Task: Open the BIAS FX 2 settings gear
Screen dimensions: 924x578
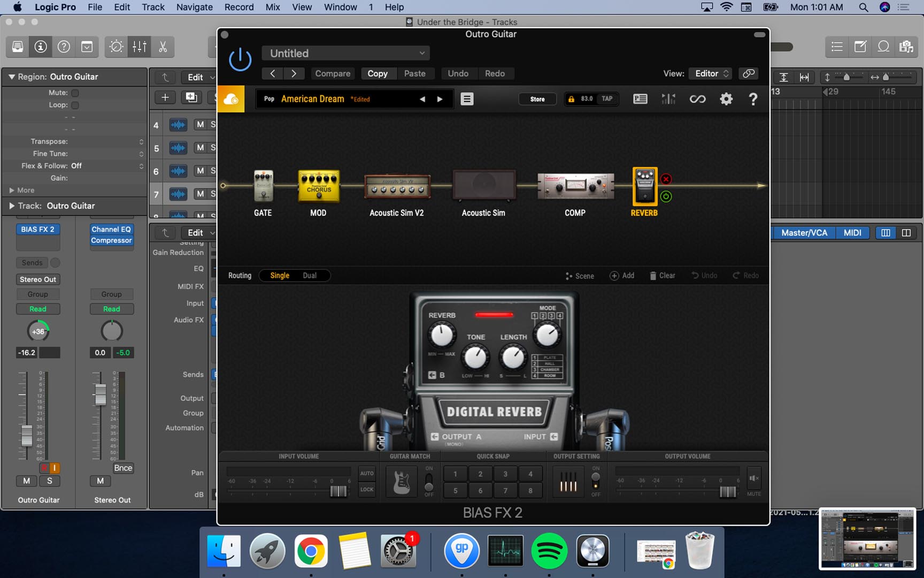Action: point(726,99)
